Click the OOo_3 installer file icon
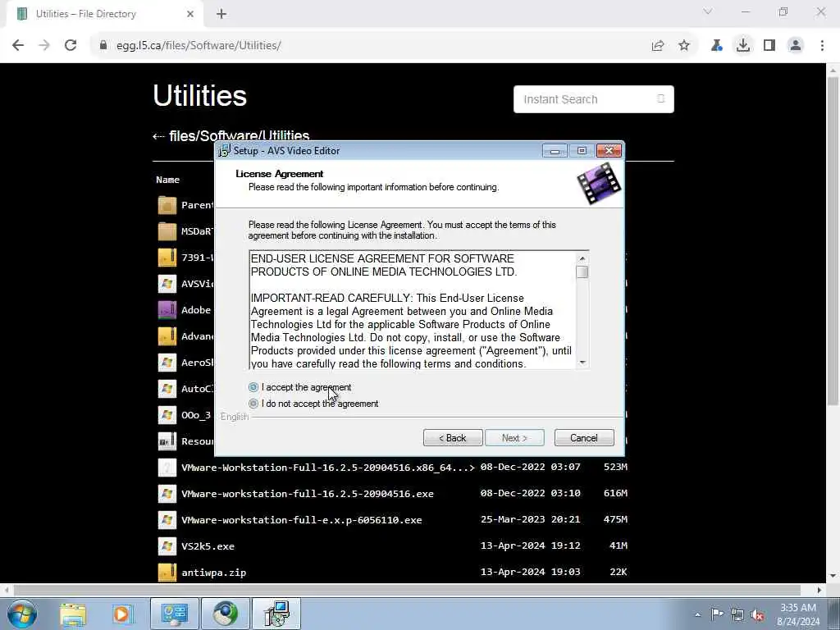This screenshot has height=630, width=840. point(167,414)
